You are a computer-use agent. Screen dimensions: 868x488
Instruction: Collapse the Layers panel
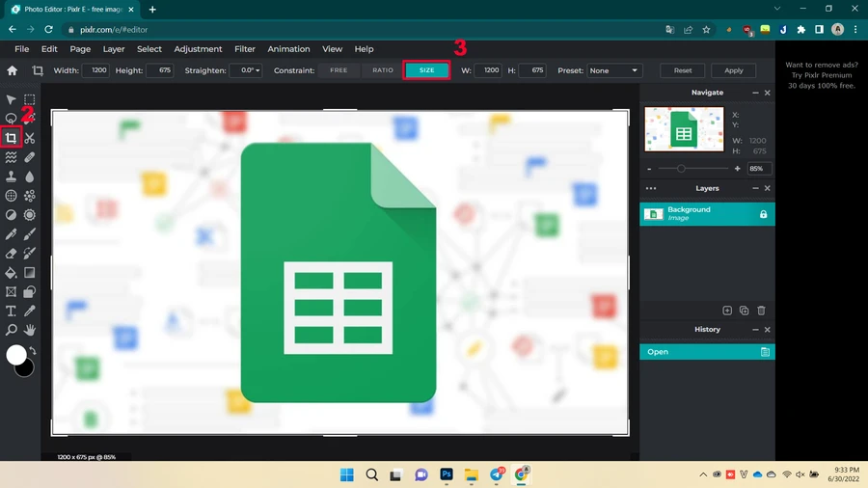[755, 188]
